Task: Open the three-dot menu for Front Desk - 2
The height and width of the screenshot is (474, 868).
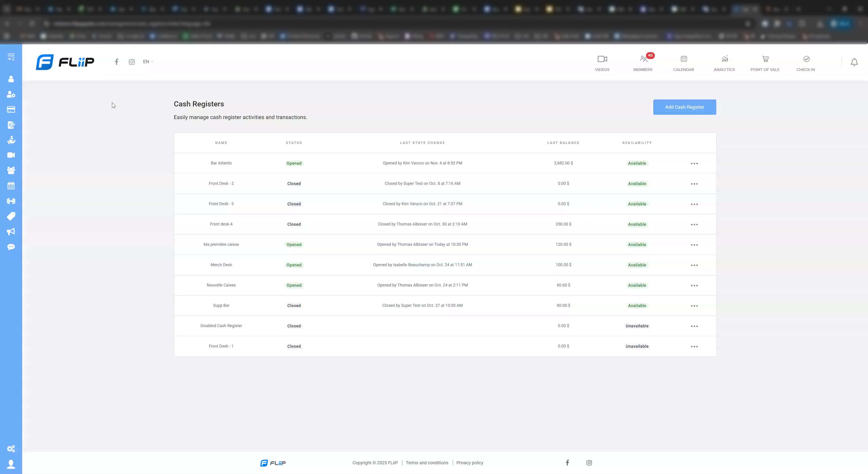Action: [694, 184]
